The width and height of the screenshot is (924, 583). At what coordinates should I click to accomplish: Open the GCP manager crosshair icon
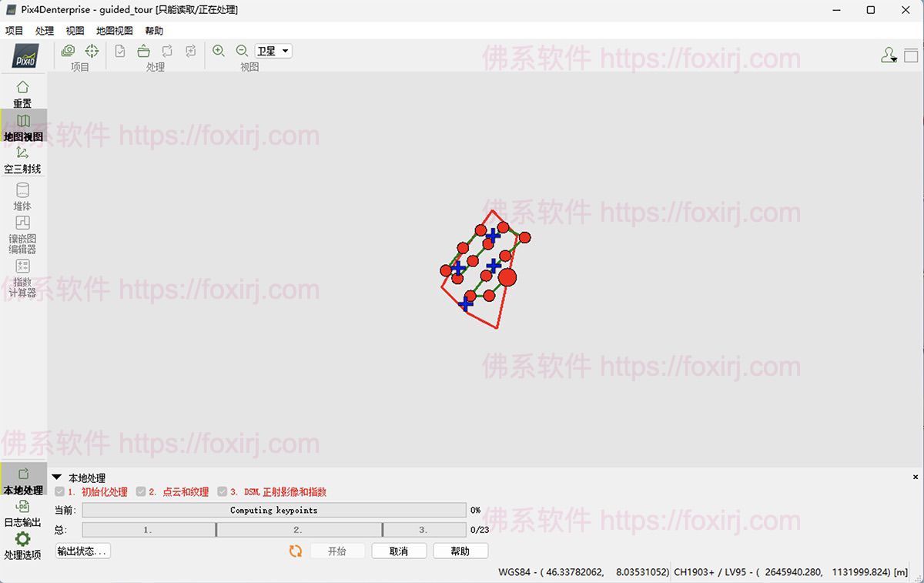(x=92, y=51)
